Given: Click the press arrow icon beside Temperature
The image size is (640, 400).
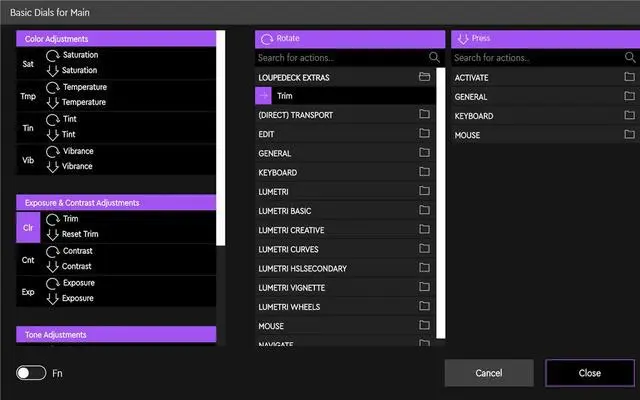Looking at the screenshot, I should pos(53,102).
